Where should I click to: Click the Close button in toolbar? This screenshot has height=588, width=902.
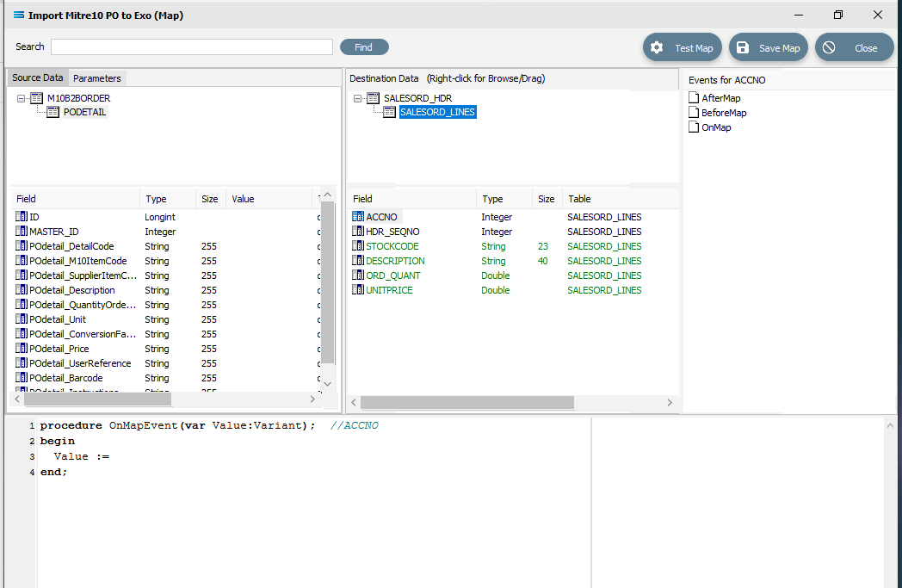point(855,47)
